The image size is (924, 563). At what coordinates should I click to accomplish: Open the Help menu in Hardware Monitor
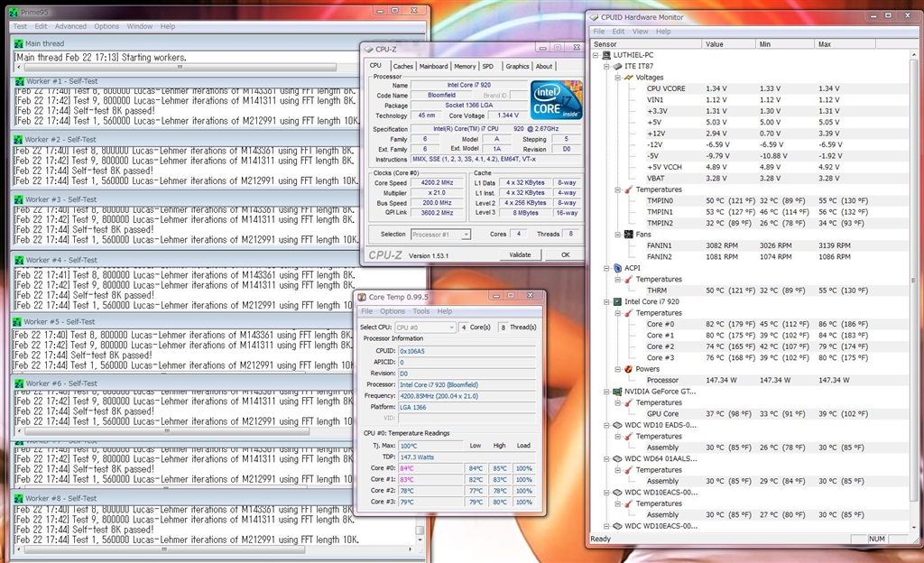[663, 32]
